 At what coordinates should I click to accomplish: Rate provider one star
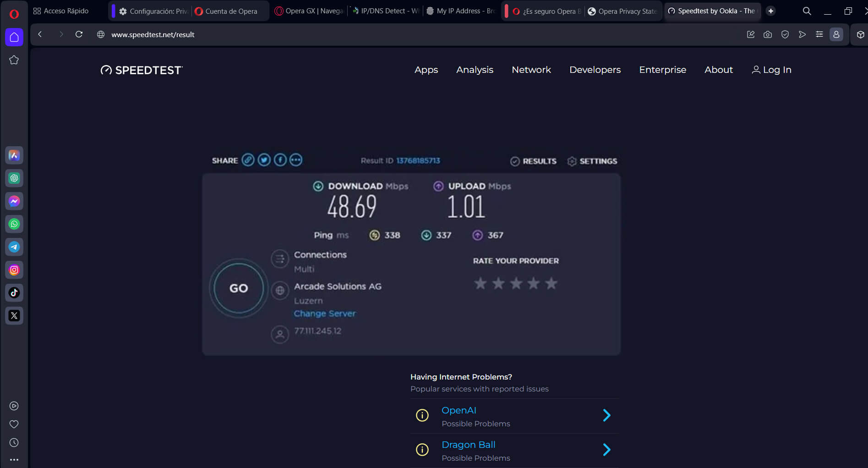(480, 283)
